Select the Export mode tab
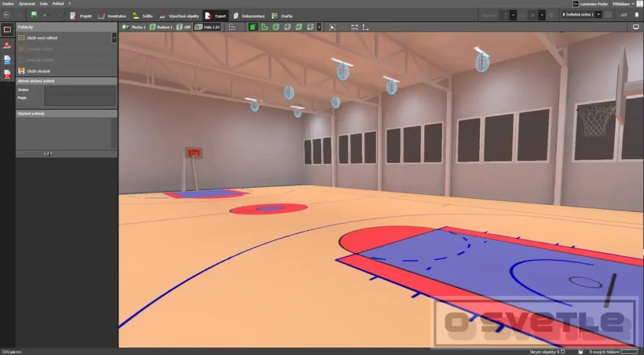 point(216,16)
